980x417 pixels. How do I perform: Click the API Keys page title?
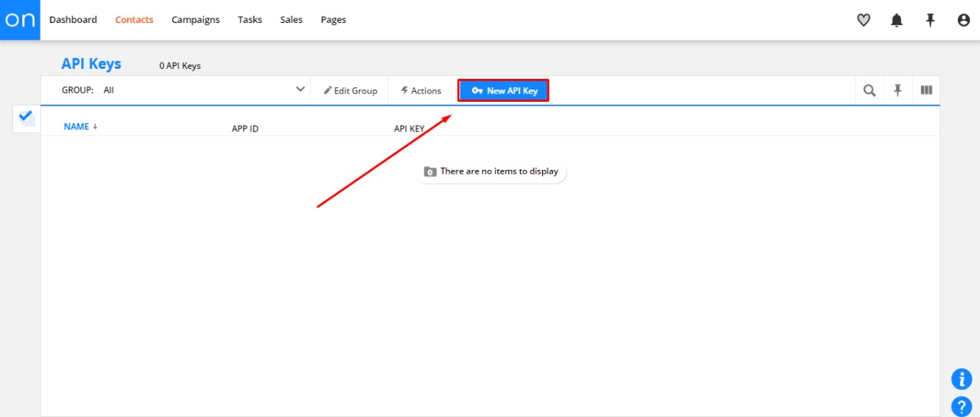(x=91, y=64)
